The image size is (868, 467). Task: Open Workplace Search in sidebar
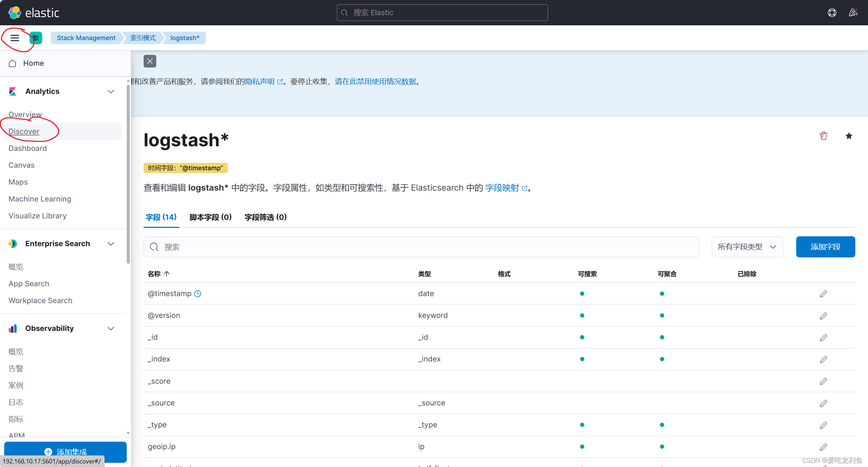40,301
